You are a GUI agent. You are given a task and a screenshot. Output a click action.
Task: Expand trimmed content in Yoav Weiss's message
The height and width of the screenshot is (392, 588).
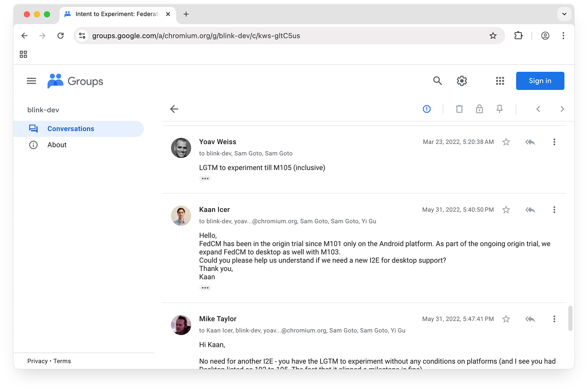tap(205, 179)
